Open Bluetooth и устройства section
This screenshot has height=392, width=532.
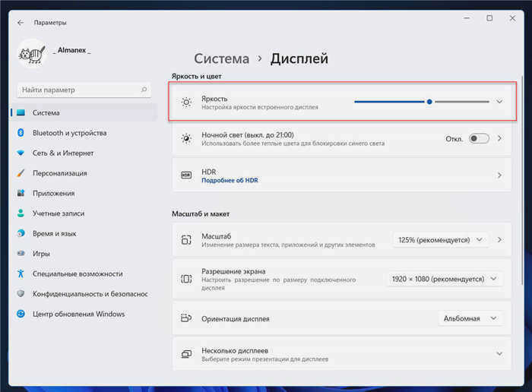[84, 133]
